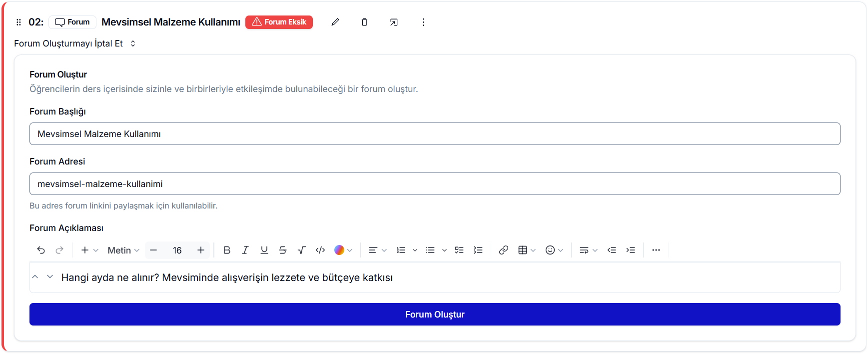Toggle italic formatting
The width and height of the screenshot is (868, 354).
245,250
